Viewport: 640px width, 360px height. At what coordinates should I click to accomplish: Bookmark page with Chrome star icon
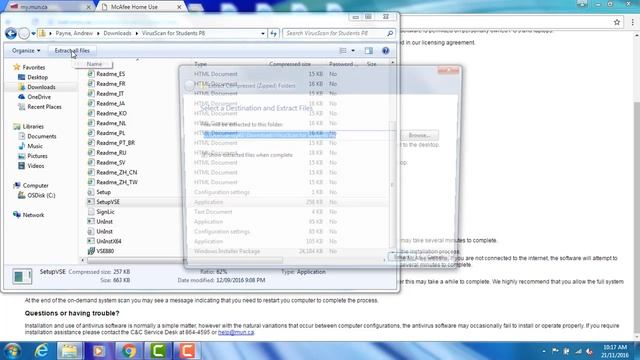(x=617, y=22)
